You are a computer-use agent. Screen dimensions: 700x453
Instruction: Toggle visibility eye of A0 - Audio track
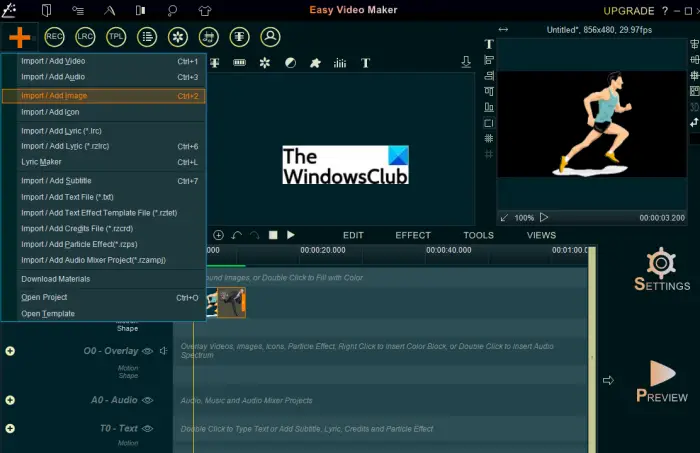pyautogui.click(x=147, y=400)
